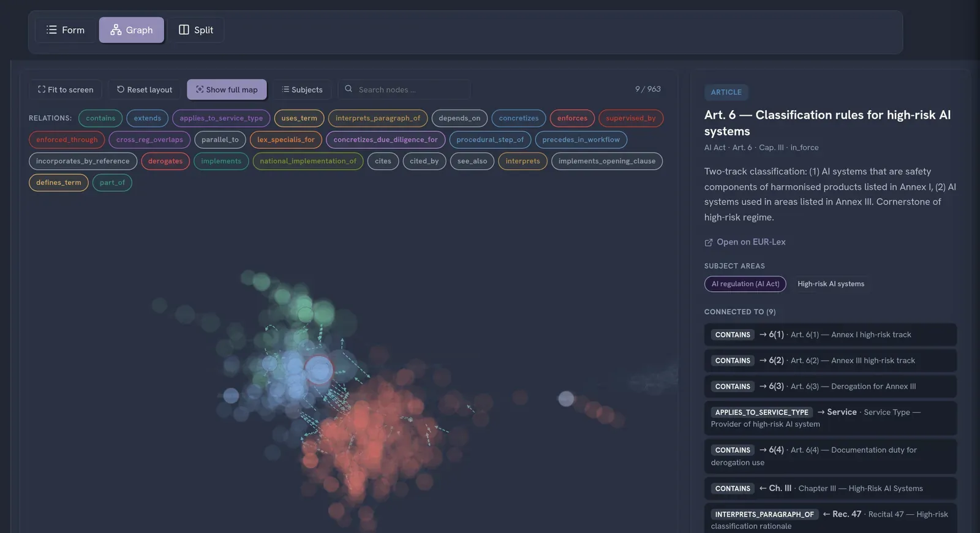980x533 pixels.
Task: Toggle the see_also relation chip
Action: (x=472, y=161)
